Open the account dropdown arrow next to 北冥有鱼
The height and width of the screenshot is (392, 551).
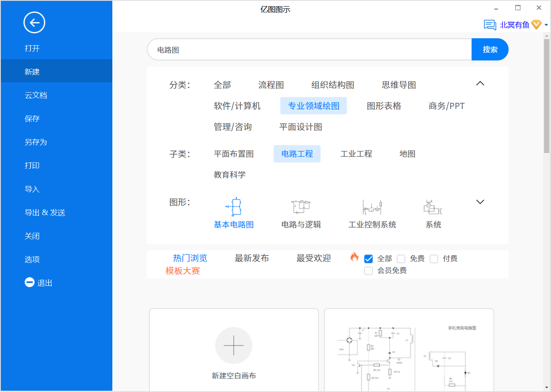point(546,25)
